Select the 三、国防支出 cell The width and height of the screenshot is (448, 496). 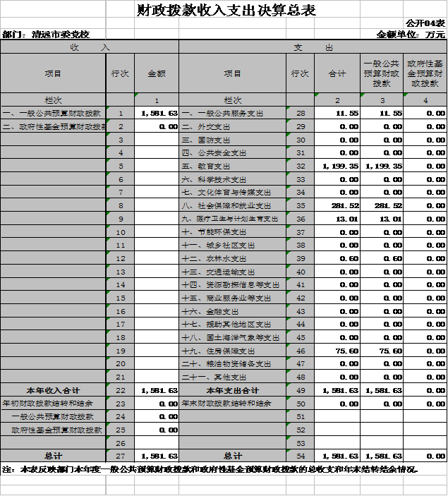tap(233, 140)
